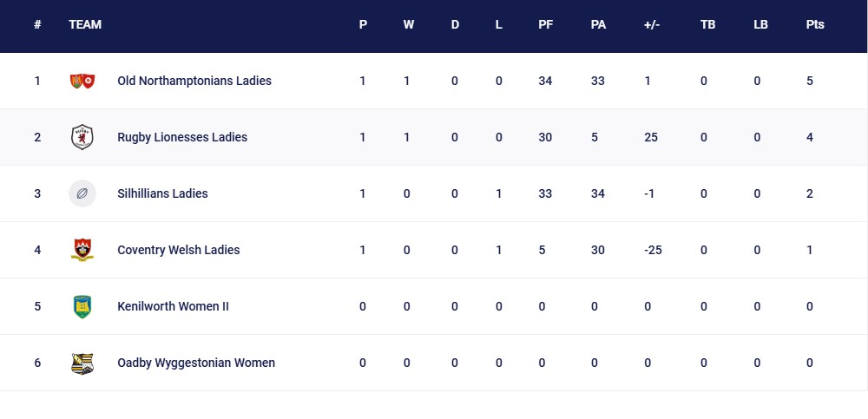
Task: Click Oadby Wyggestonian Women club crest
Action: click(82, 363)
